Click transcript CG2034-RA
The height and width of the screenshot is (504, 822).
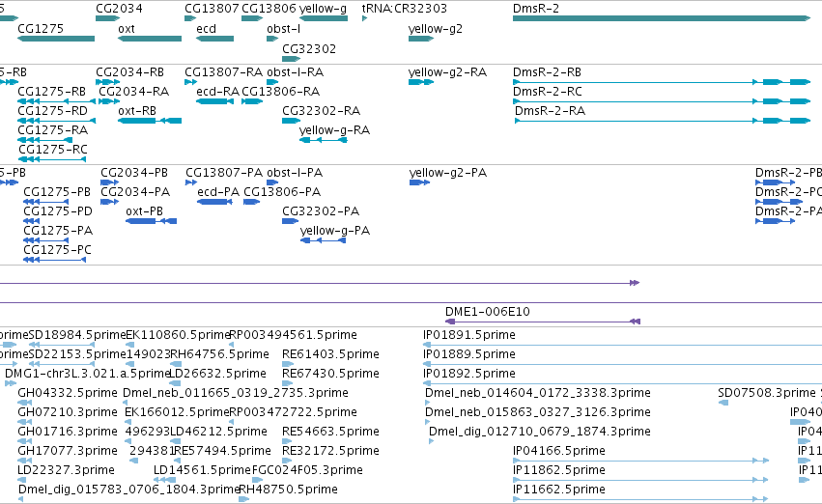tap(109, 101)
